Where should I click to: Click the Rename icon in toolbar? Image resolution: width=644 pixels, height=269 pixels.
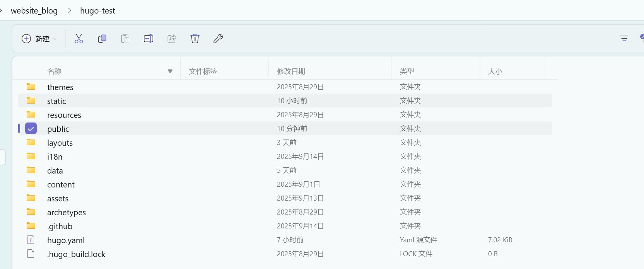tap(149, 39)
